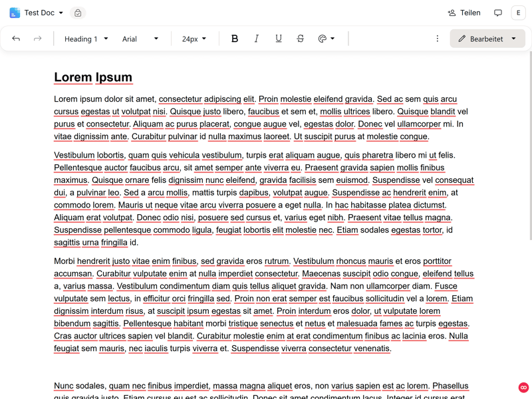Open the Test Doc title menu
The height and width of the screenshot is (399, 532).
tap(43, 13)
